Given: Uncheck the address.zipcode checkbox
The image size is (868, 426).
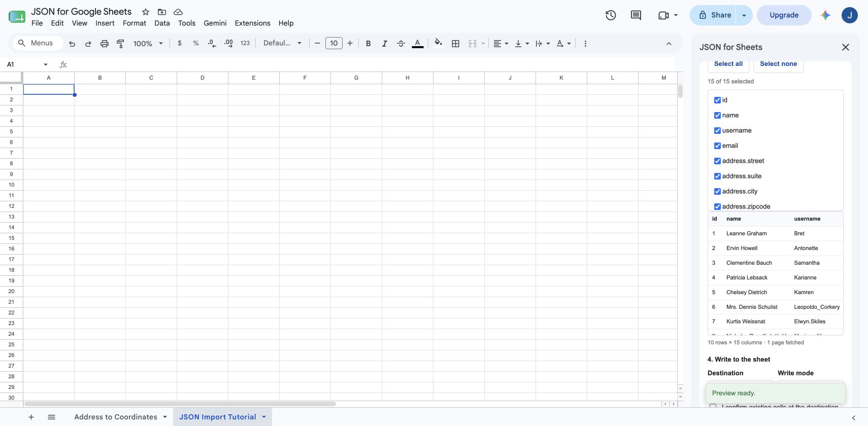Looking at the screenshot, I should pos(717,206).
